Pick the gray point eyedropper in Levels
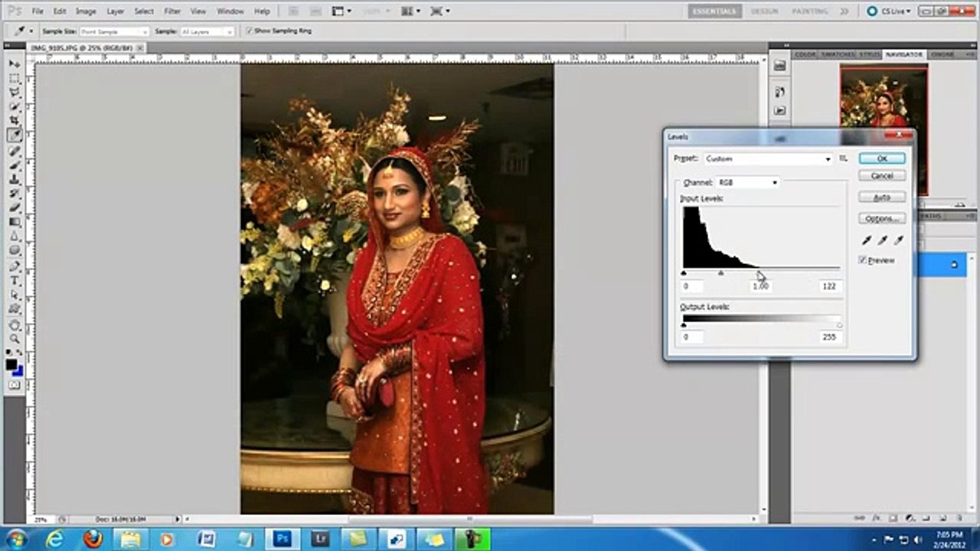This screenshot has width=980, height=551. click(x=883, y=240)
